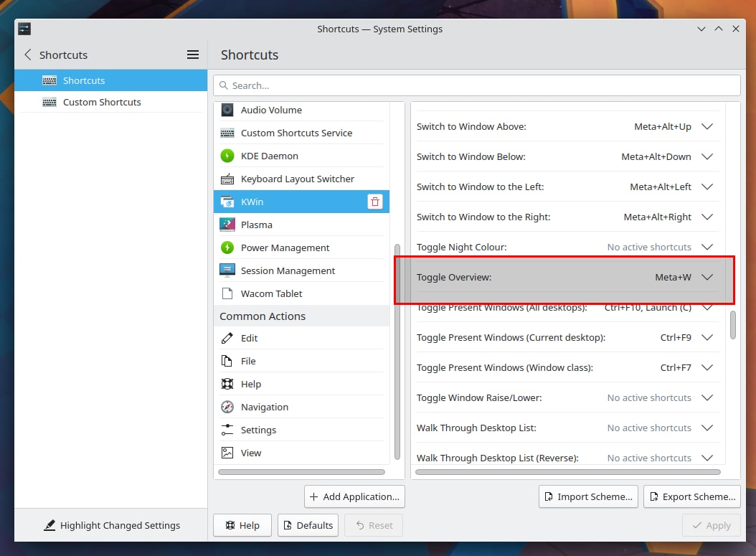Expand Walk Through Desktop List (Reverse) row
The image size is (756, 556).
(707, 458)
